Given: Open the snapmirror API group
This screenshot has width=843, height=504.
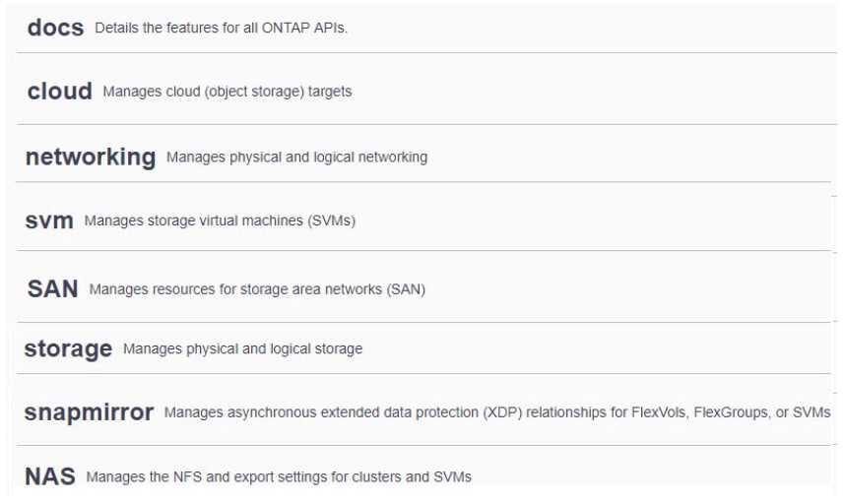Looking at the screenshot, I should (89, 412).
